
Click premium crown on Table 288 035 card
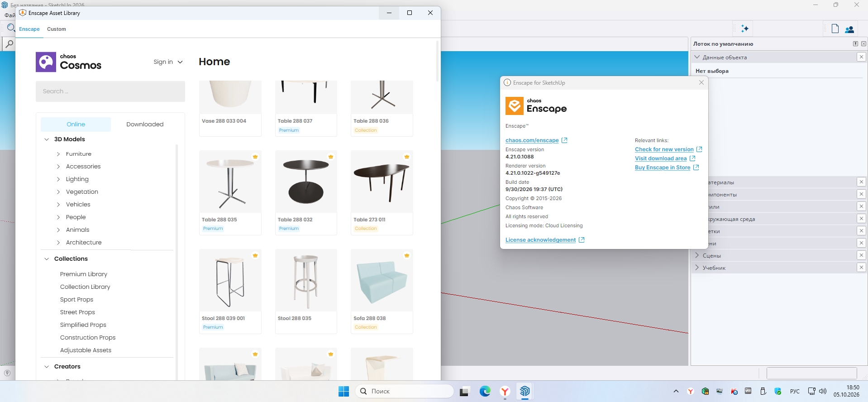pyautogui.click(x=255, y=157)
